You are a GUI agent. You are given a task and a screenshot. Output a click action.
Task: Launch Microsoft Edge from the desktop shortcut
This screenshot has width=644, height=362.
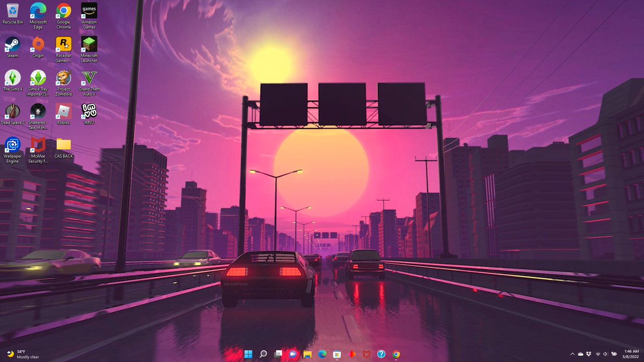(38, 16)
